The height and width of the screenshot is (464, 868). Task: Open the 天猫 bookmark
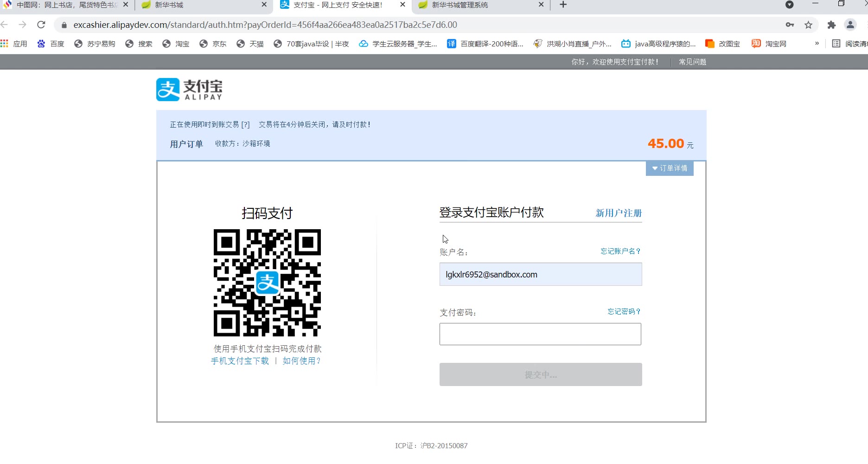(x=250, y=44)
